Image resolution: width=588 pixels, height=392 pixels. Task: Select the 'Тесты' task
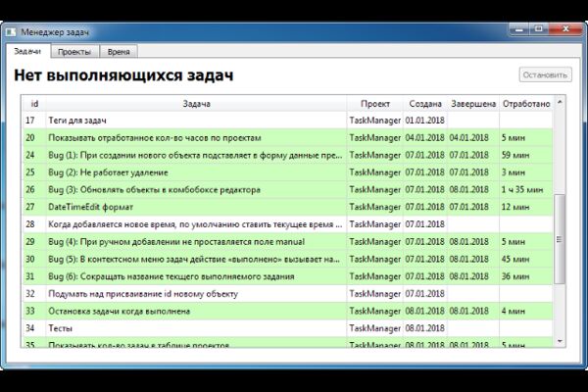point(287,328)
